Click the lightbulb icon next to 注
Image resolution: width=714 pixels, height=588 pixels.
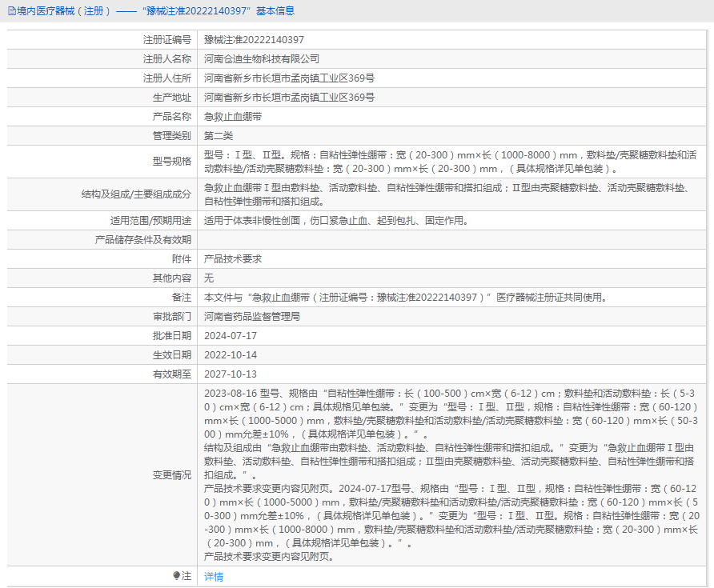pyautogui.click(x=177, y=576)
